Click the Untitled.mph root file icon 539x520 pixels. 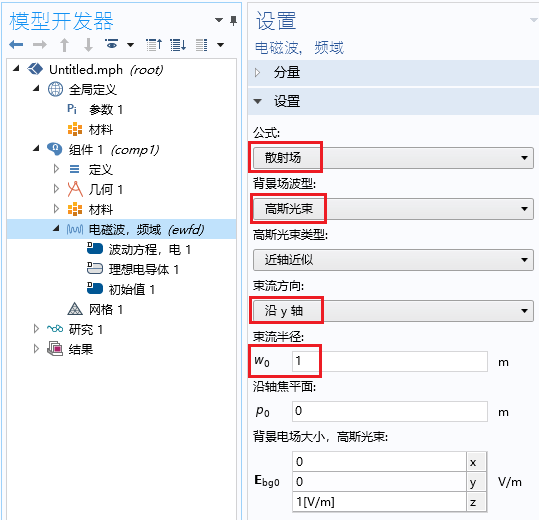tap(35, 69)
